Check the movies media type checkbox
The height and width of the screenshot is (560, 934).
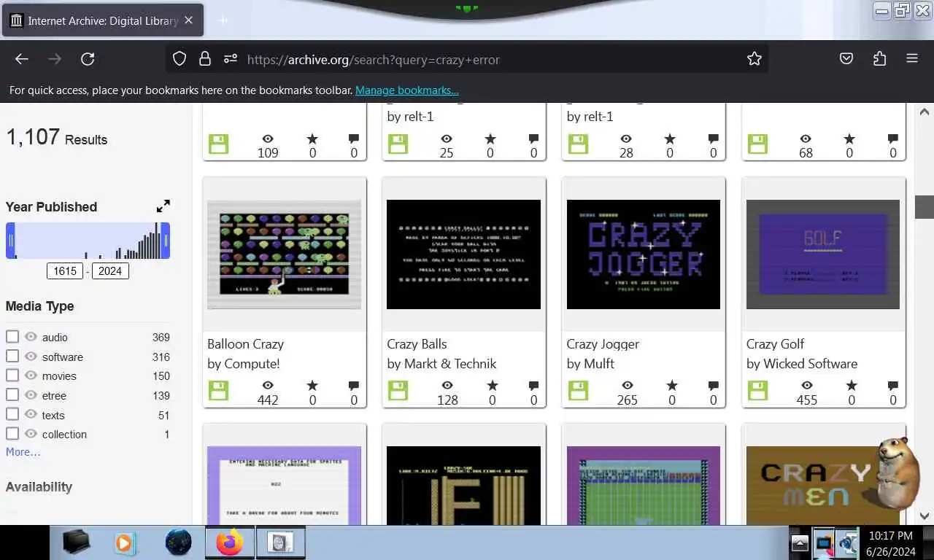point(12,376)
